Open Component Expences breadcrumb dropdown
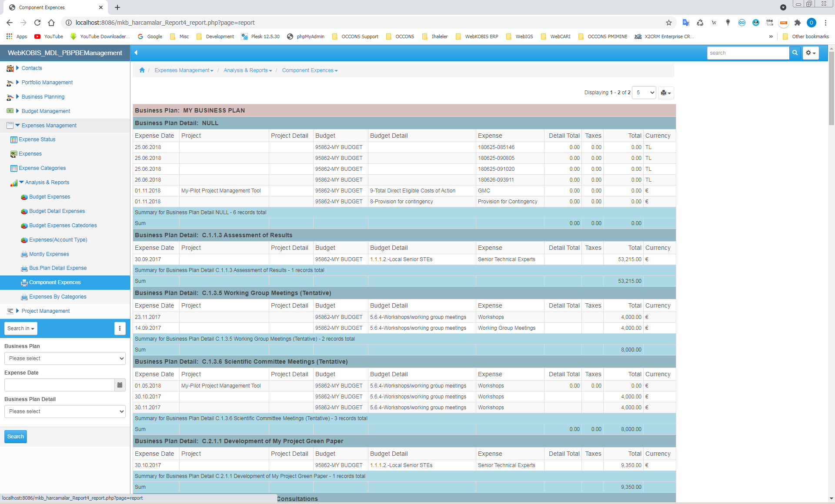Image resolution: width=835 pixels, height=504 pixels. pyautogui.click(x=310, y=70)
